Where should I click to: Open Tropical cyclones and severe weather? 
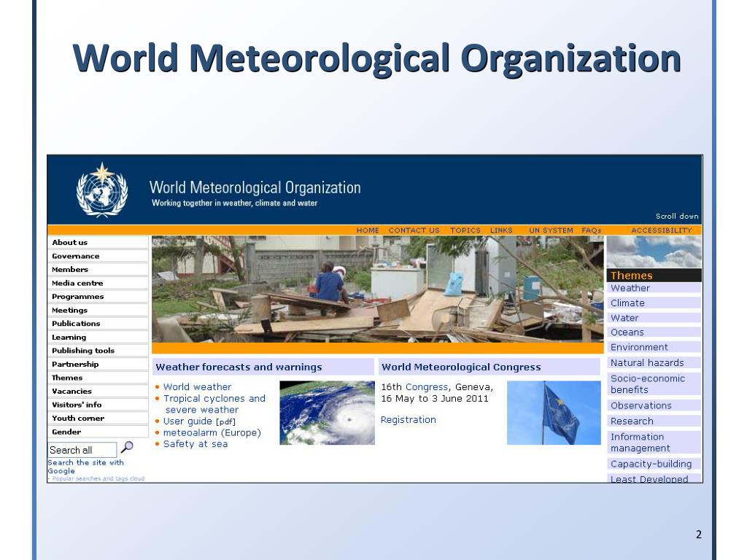point(214,404)
